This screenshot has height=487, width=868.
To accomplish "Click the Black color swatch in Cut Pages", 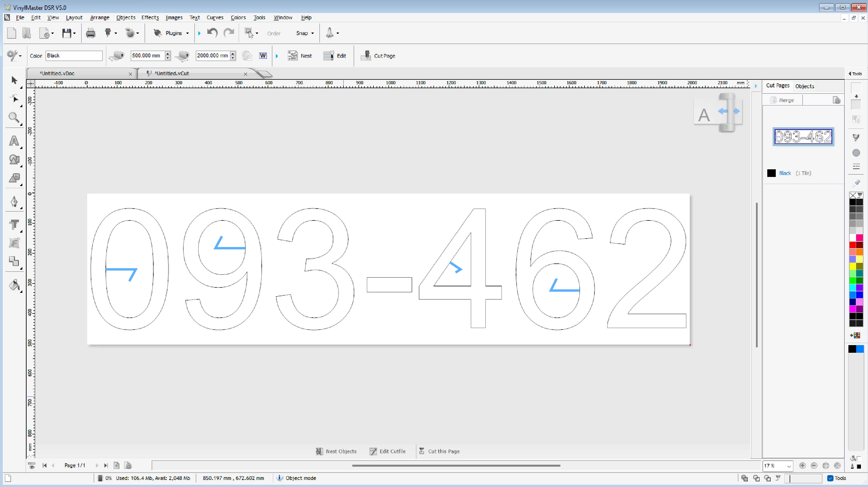I will point(771,173).
